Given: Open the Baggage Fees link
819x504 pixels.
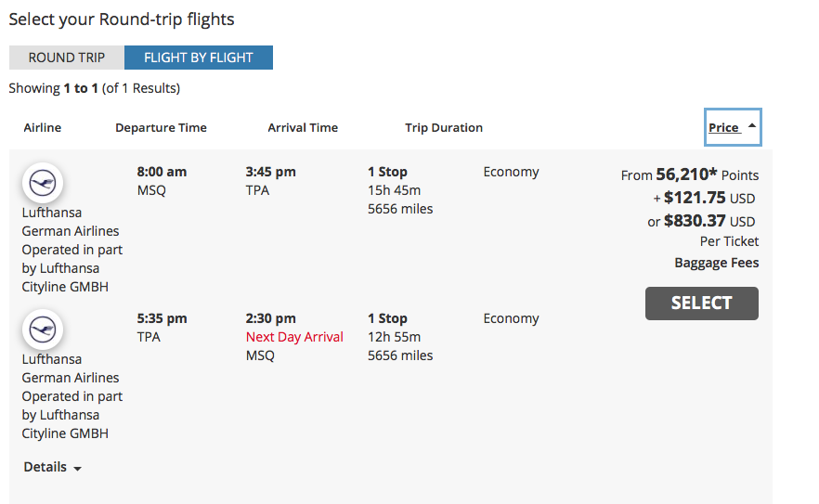Looking at the screenshot, I should point(716,263).
